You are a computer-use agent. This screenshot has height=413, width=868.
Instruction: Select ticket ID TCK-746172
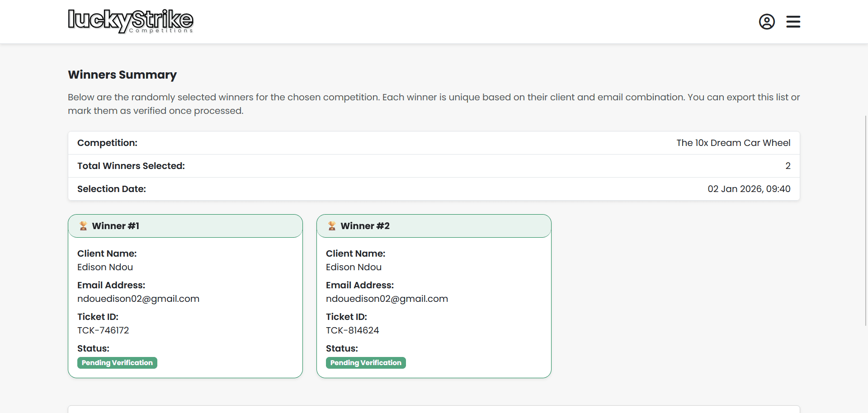point(103,330)
